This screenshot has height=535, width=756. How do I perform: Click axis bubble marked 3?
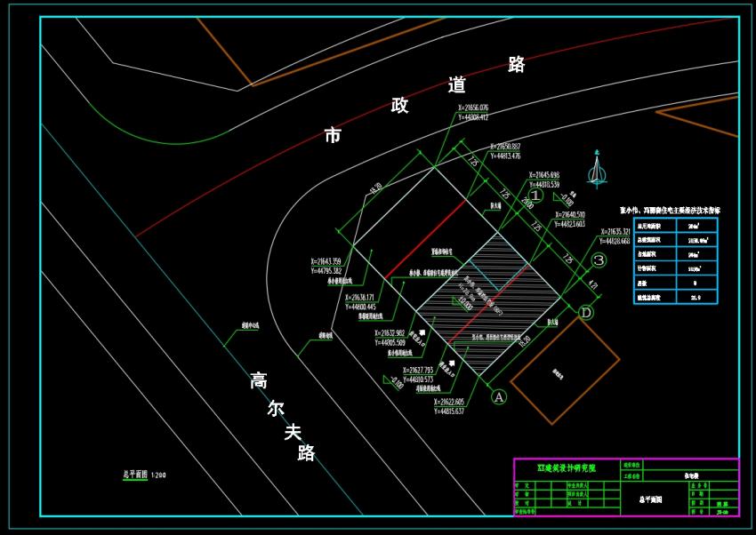[x=599, y=260]
